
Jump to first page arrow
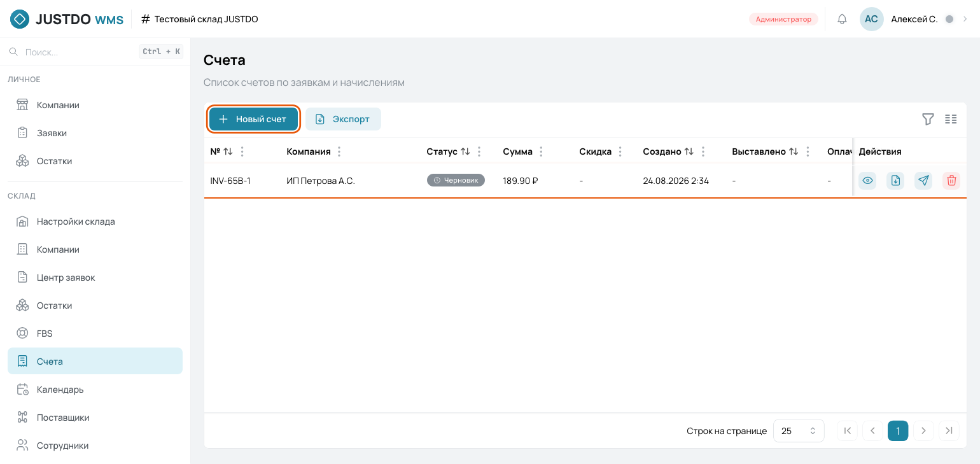point(847,431)
